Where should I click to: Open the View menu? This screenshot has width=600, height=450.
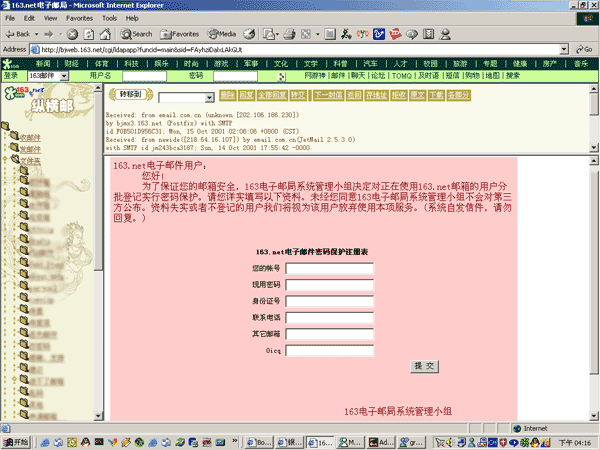pyautogui.click(x=50, y=18)
